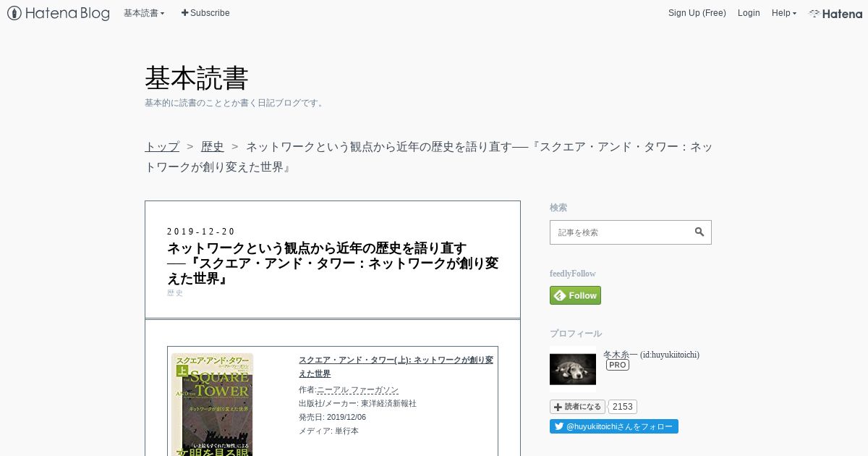Screen dimensions: 868x456
Task: Go to the トップ breadcrumb link
Action: 162,146
